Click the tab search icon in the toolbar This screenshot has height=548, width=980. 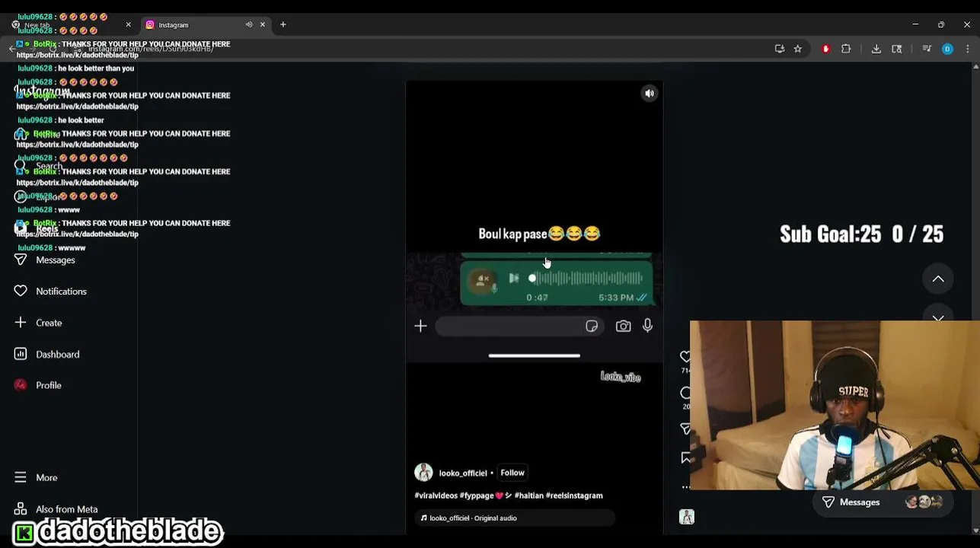pos(897,49)
